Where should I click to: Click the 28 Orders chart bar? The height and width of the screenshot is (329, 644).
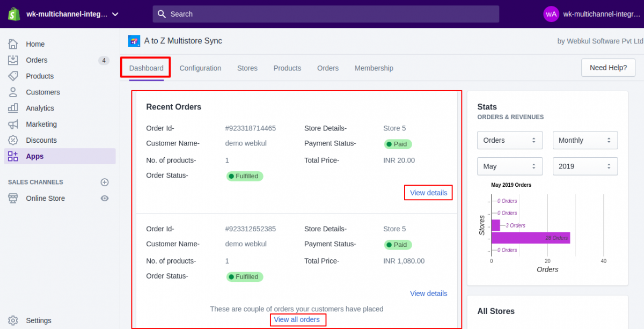[531, 238]
